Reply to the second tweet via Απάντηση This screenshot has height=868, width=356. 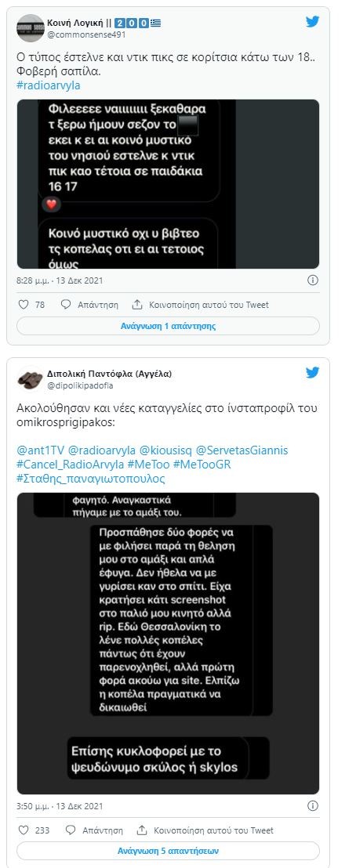(94, 830)
